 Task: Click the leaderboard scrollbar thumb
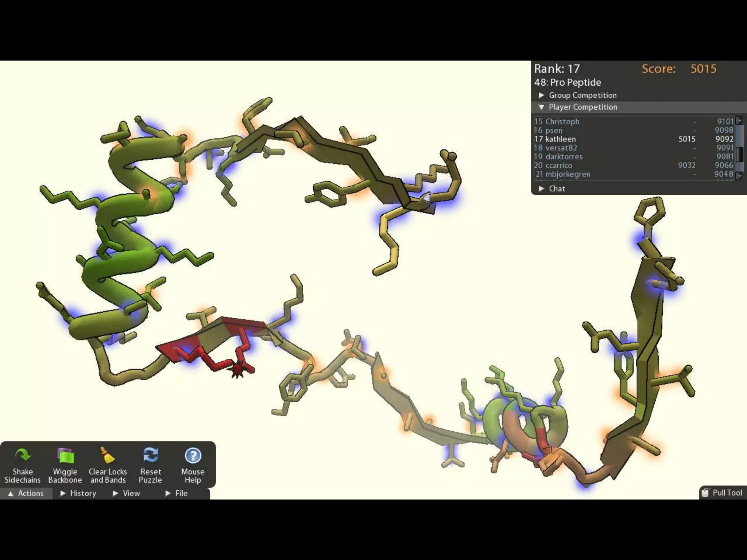coord(739,154)
